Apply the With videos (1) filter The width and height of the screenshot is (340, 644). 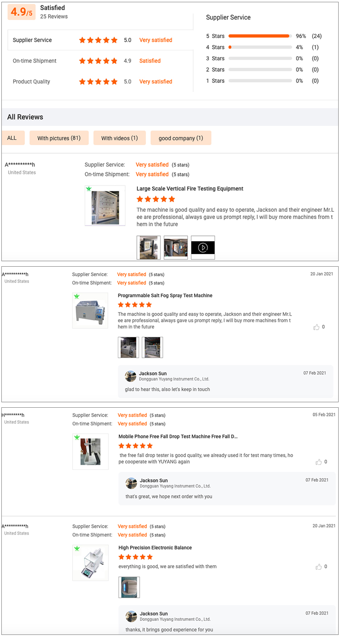tap(119, 138)
